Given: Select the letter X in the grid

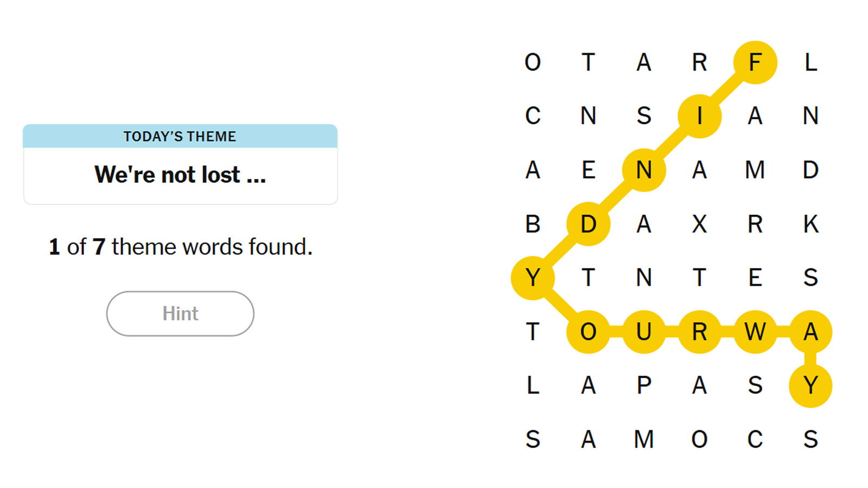Looking at the screenshot, I should pyautogui.click(x=699, y=224).
